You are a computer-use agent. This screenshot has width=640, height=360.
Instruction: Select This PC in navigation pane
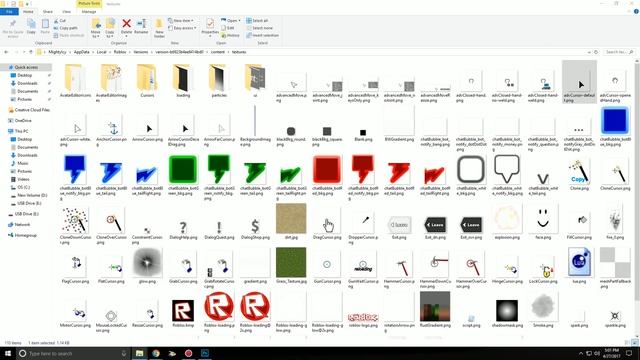coord(21,131)
